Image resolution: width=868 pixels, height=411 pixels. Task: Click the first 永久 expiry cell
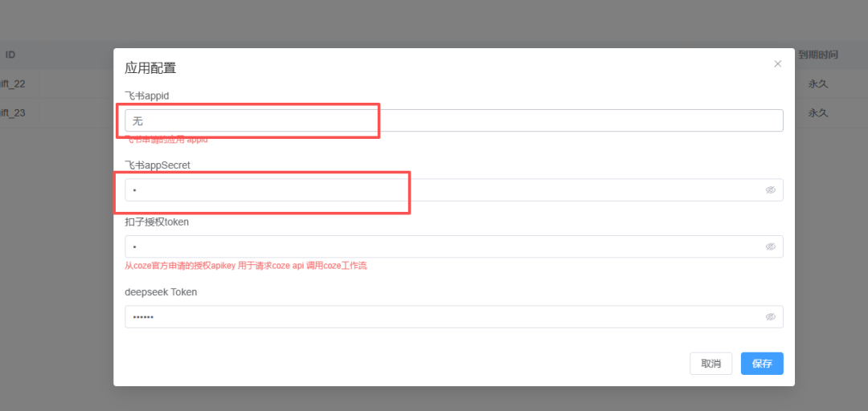[818, 84]
